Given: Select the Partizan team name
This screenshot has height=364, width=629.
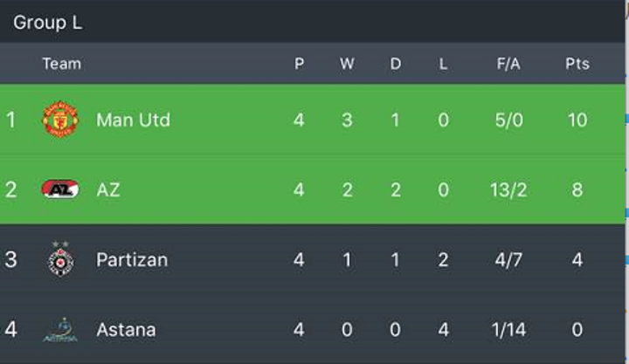Looking at the screenshot, I should click(x=132, y=259).
